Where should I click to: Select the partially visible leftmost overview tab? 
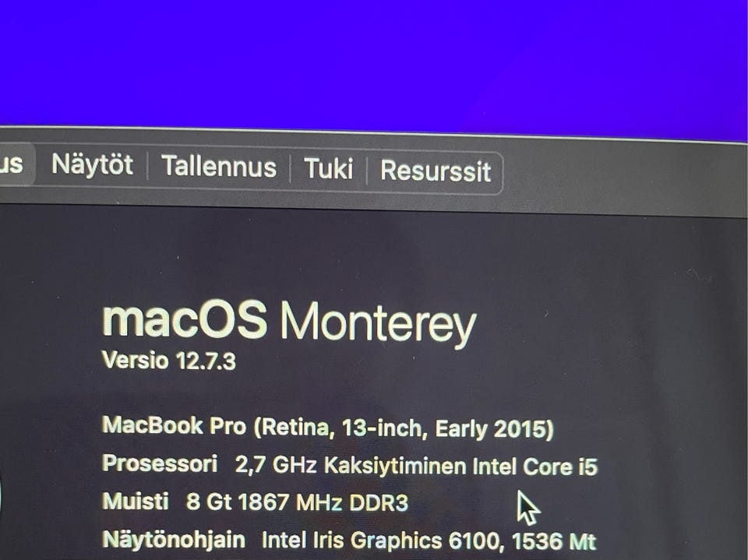coord(13,164)
